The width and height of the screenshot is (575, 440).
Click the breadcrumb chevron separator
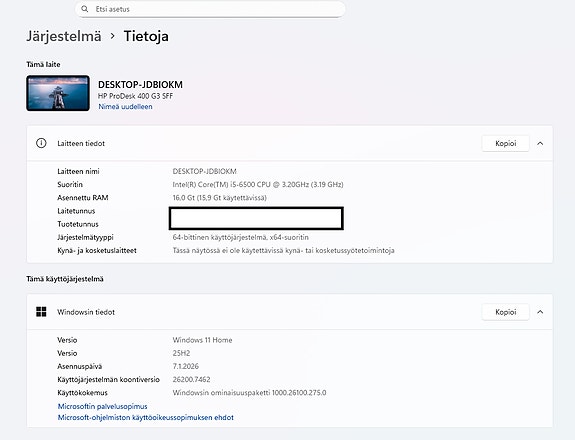pyautogui.click(x=113, y=36)
